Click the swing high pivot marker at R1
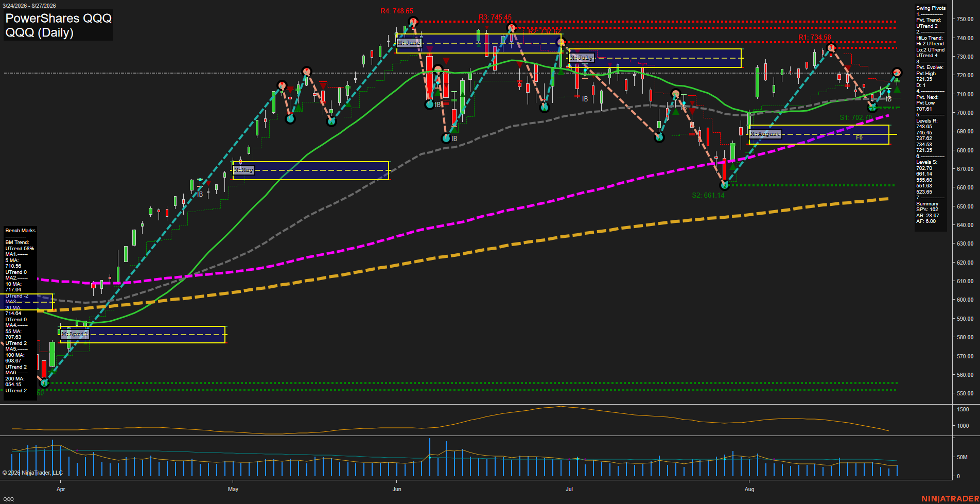 831,48
